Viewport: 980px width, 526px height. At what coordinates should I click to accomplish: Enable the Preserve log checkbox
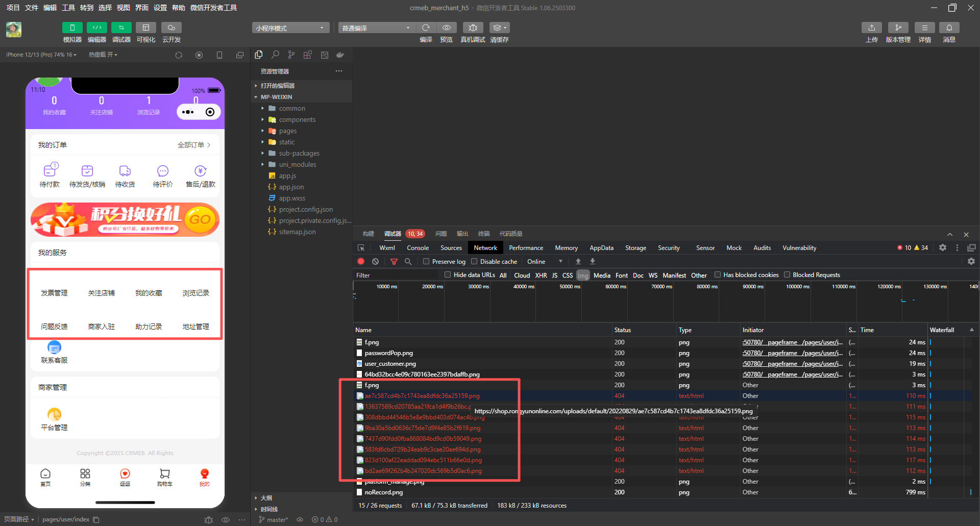coord(426,261)
